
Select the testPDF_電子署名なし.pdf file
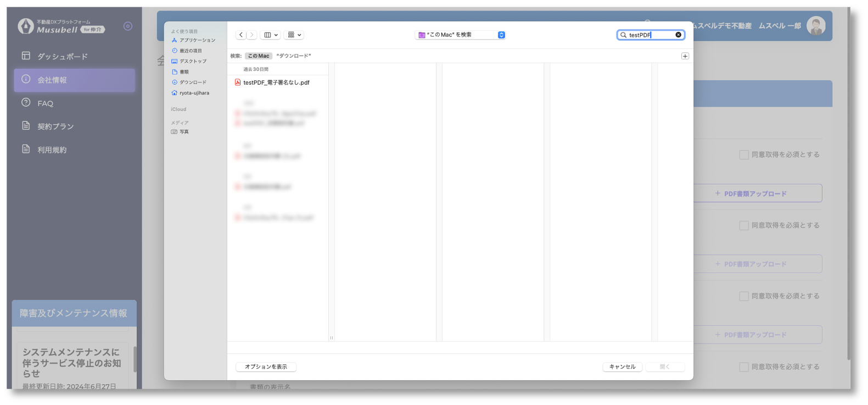pos(276,82)
